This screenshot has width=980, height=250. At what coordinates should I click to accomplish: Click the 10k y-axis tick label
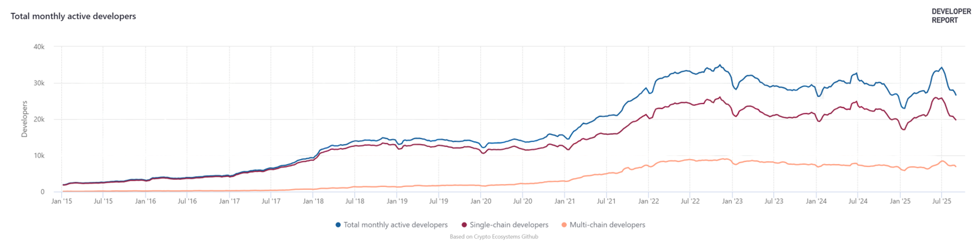(x=39, y=156)
